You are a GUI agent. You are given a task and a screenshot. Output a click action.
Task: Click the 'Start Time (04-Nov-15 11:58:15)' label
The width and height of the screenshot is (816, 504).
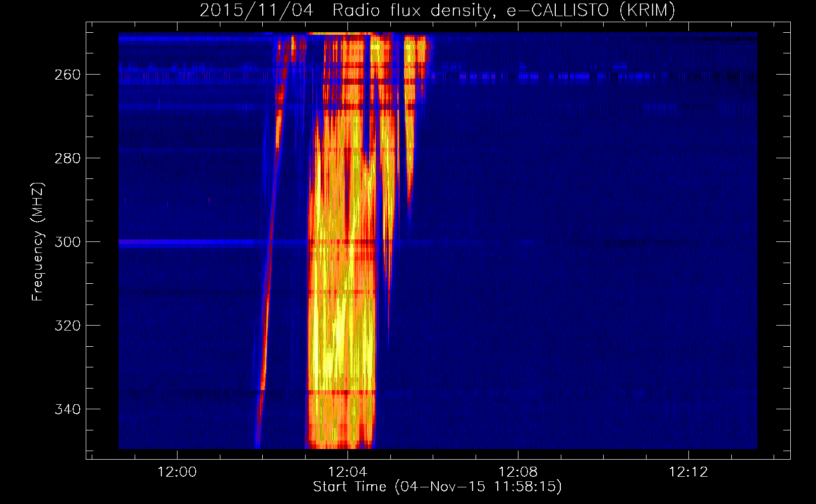(437, 487)
